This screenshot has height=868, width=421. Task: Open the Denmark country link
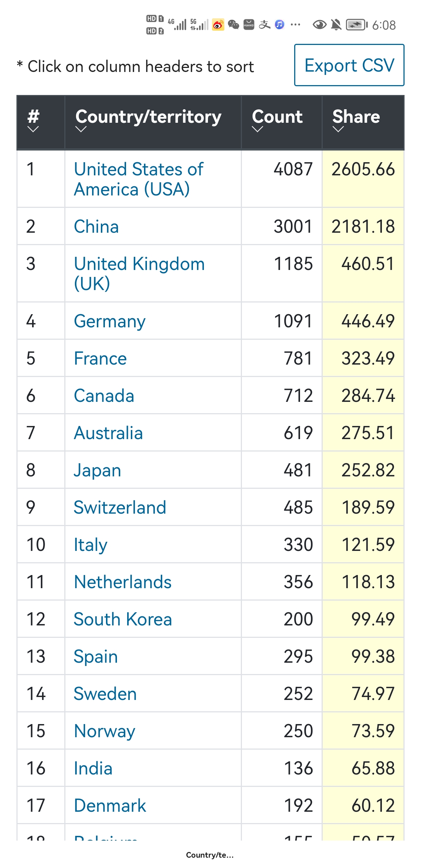pos(110,806)
